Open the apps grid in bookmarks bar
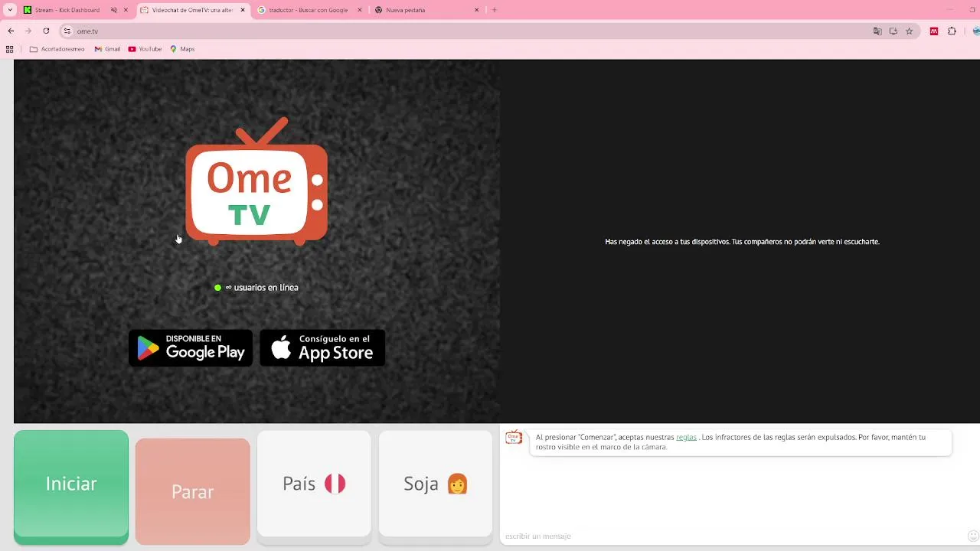Screen dimensions: 980x551 [10, 49]
